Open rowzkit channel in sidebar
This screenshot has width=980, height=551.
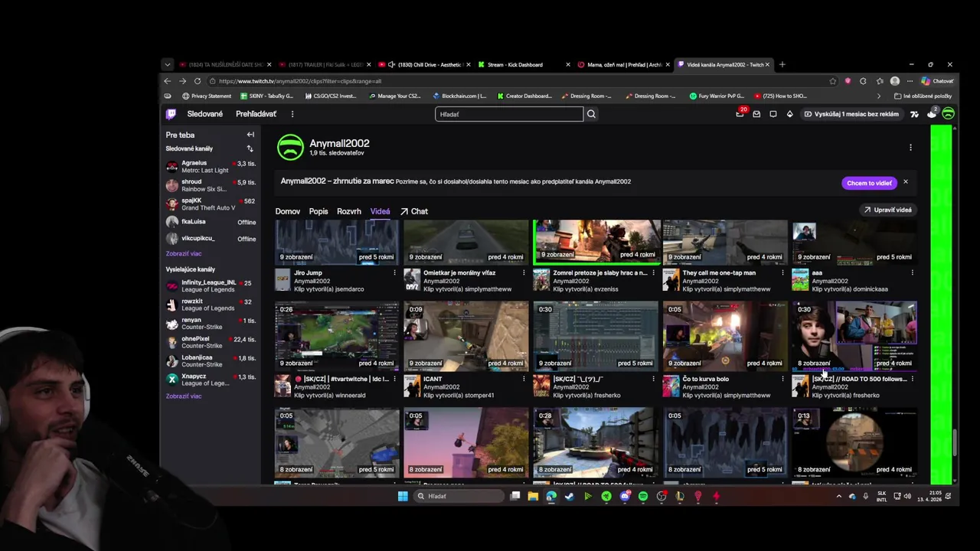pyautogui.click(x=211, y=305)
